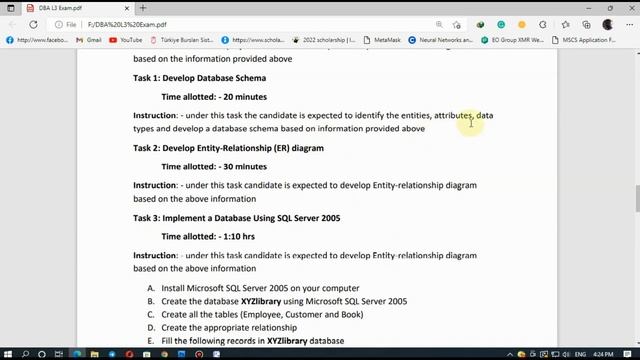Click the page vertical scrollbar thumb
Screen dimensions: 640x360
(x=637, y=198)
